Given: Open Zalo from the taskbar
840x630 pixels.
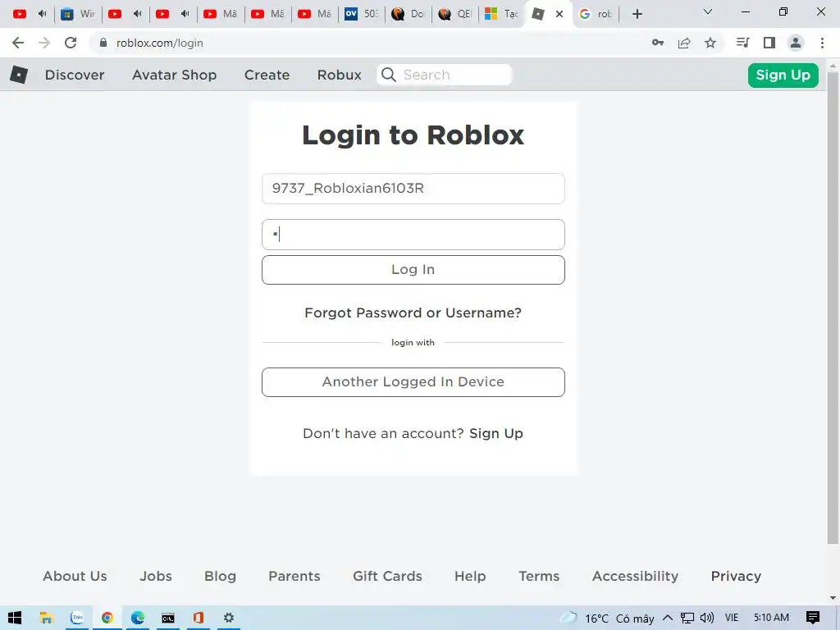Looking at the screenshot, I should point(77,618).
